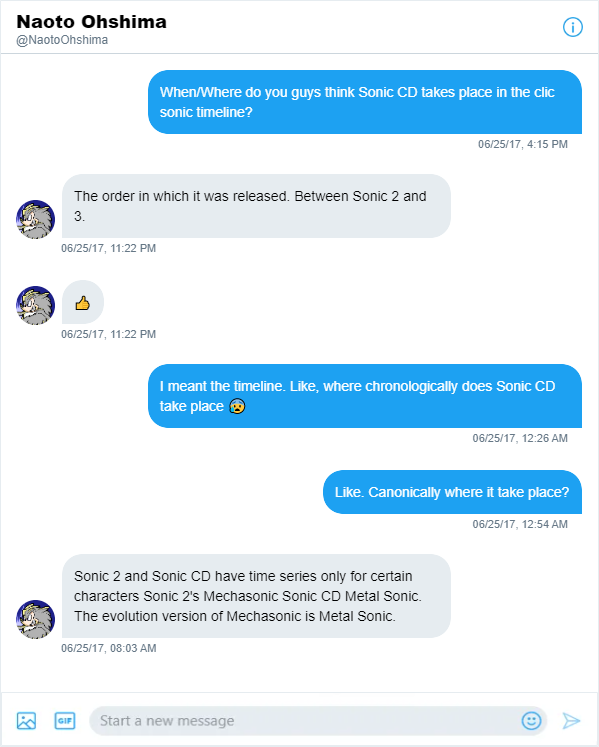Open the emoji picker smiley icon

[531, 720]
